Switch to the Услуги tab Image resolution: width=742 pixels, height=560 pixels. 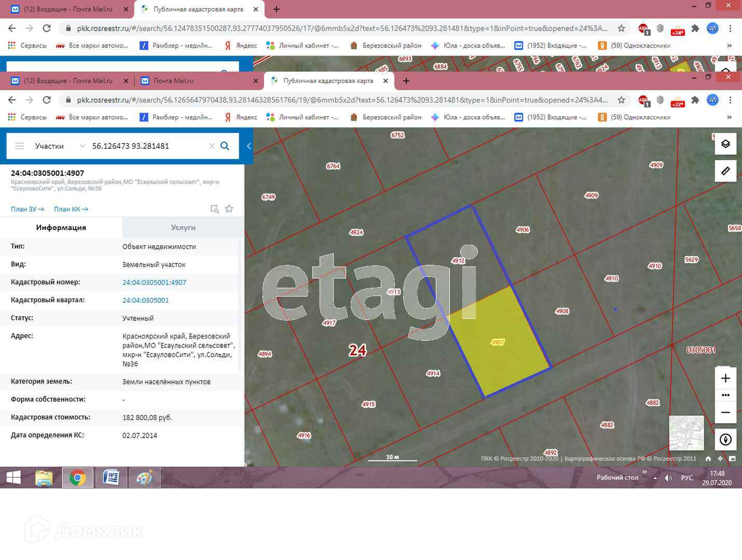pyautogui.click(x=183, y=228)
